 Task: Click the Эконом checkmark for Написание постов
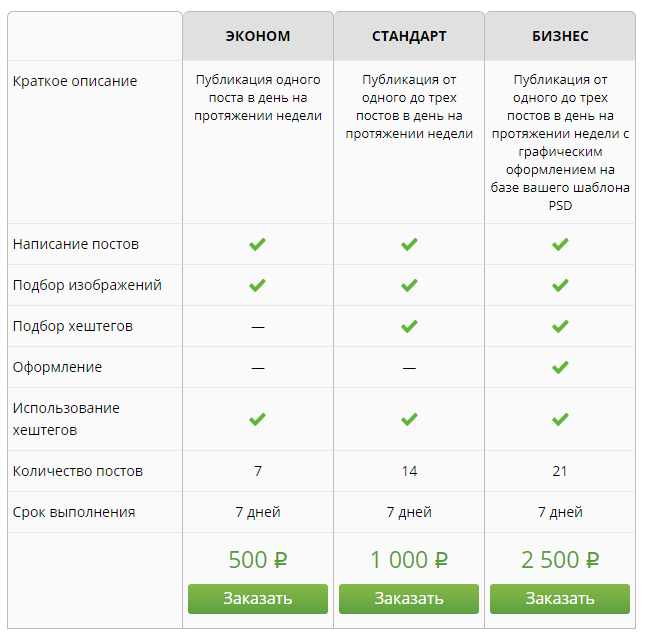(258, 244)
